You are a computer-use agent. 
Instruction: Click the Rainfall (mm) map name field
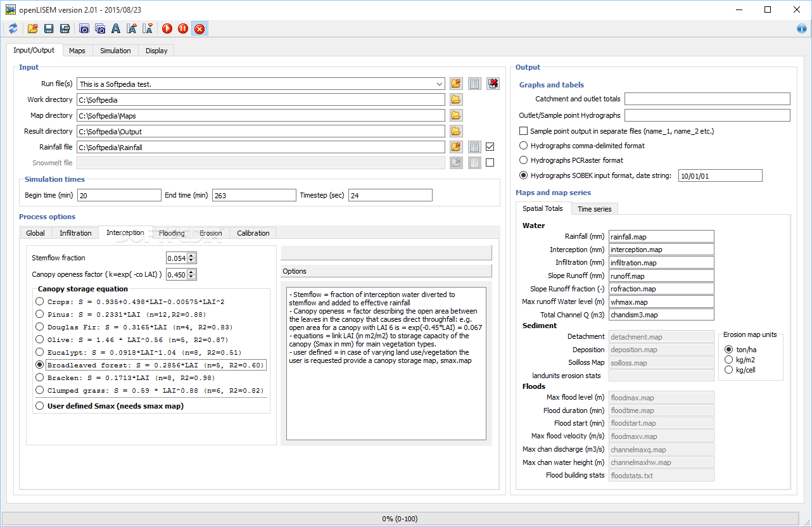(x=661, y=236)
